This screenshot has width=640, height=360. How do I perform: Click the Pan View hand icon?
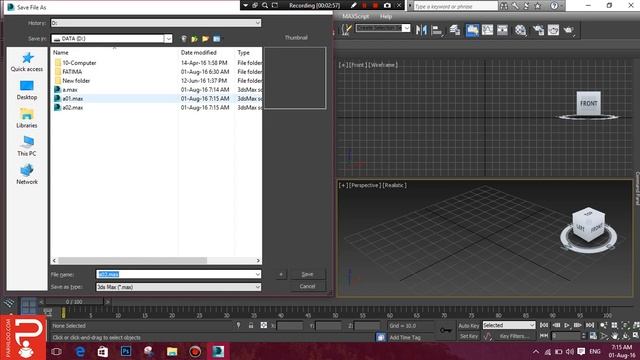pyautogui.click(x=614, y=336)
